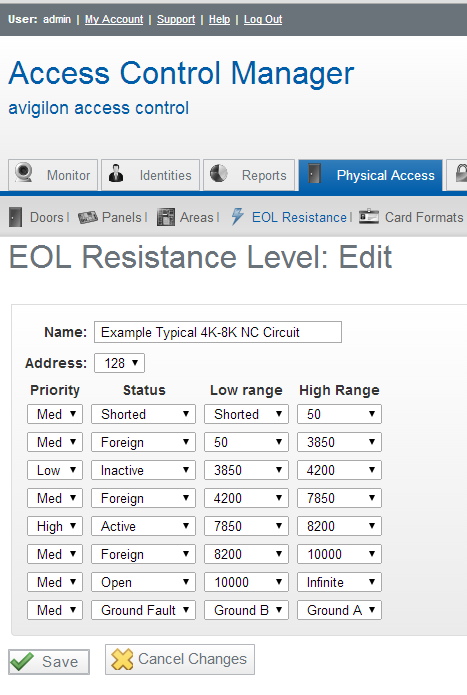Open the Inactive status dropdown
The image size is (467, 695).
pos(144,470)
